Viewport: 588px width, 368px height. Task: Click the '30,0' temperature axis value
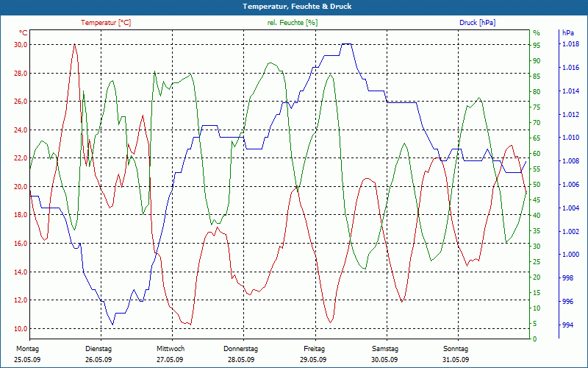coord(21,45)
